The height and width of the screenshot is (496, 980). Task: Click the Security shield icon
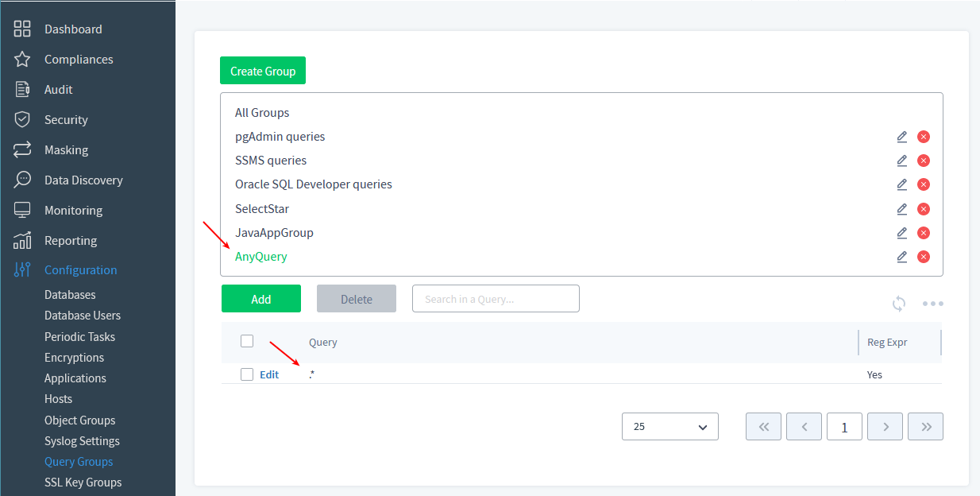tap(21, 119)
